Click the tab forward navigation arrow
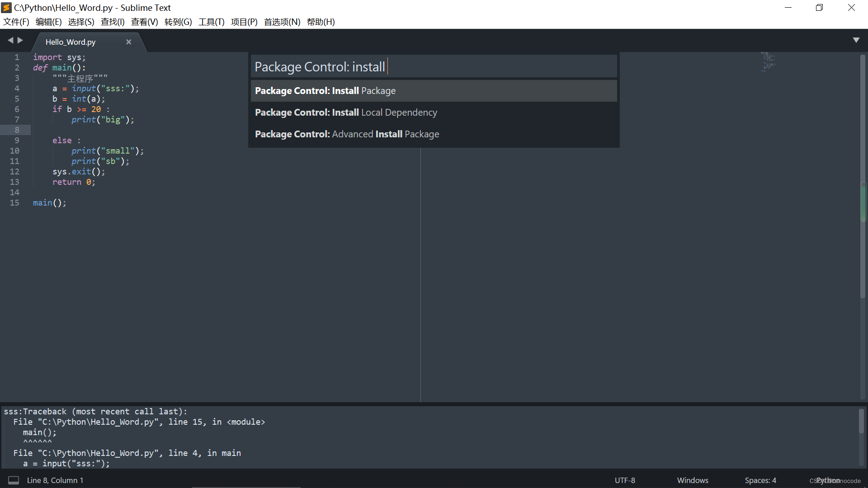The width and height of the screenshot is (868, 488). pos(20,41)
